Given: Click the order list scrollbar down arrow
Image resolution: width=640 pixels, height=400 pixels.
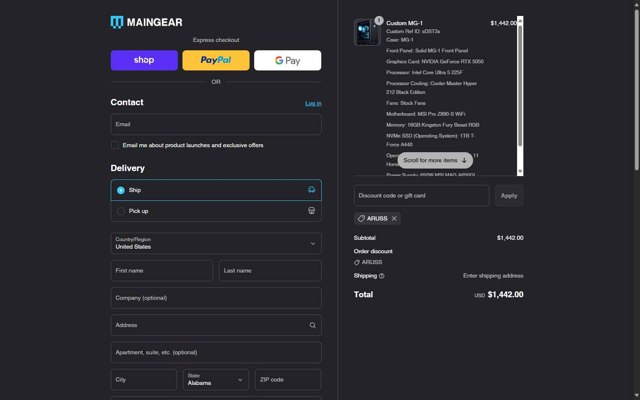Looking at the screenshot, I should coord(520,171).
